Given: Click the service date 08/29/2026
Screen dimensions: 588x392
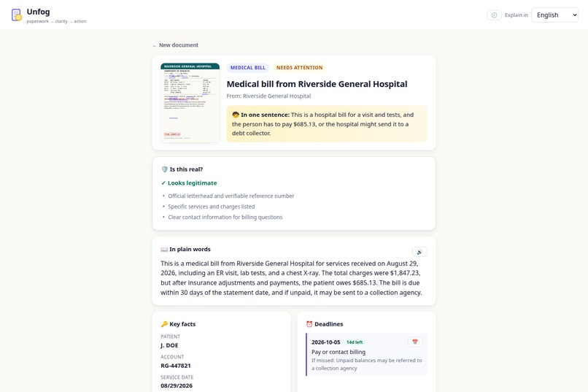Looking at the screenshot, I should (177, 385).
